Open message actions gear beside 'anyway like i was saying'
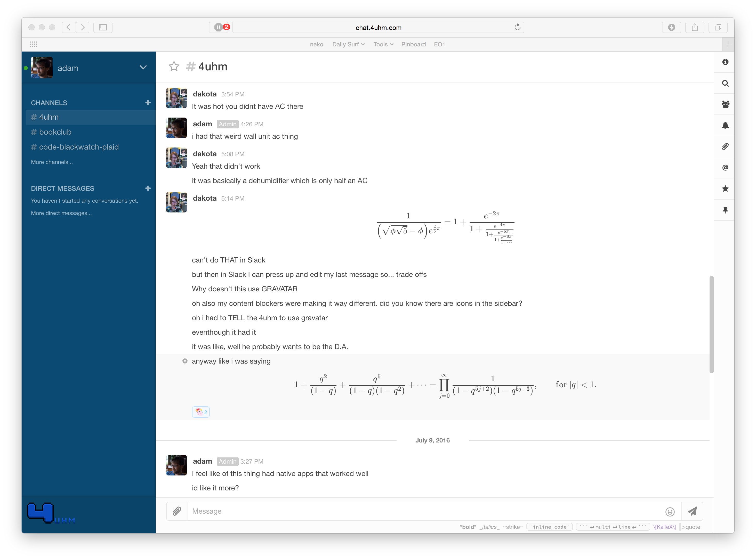 coord(184,361)
